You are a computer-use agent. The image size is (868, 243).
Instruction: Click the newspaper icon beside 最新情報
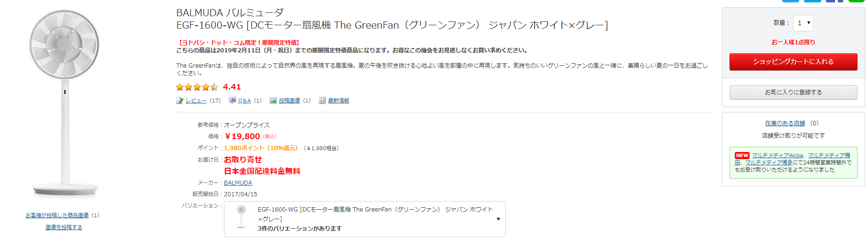322,101
